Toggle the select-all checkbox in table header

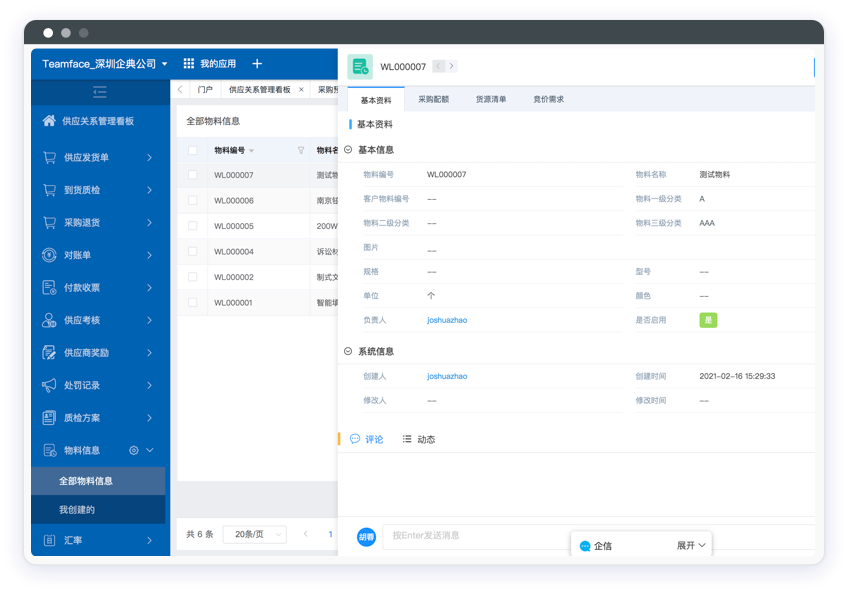[x=193, y=150]
